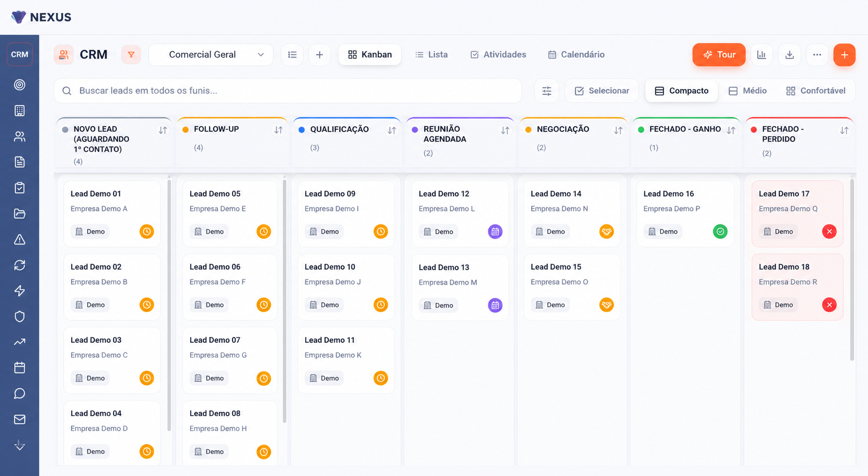Open the Comercial Geral funnel dropdown
Image resolution: width=868 pixels, height=476 pixels.
(x=211, y=55)
